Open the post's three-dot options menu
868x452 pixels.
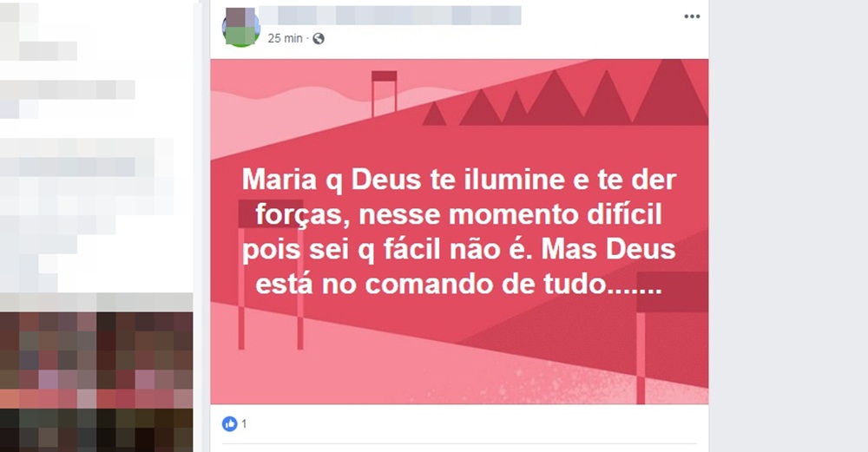[692, 16]
